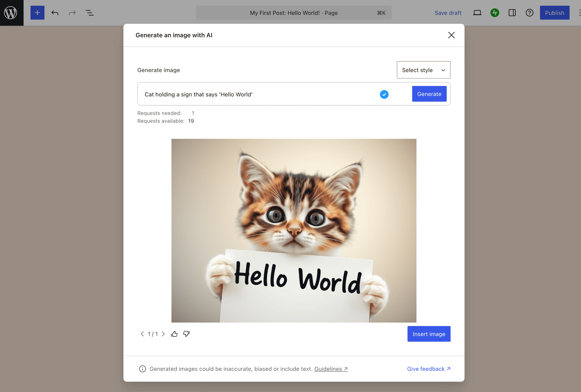
Task: Click the 'Requests needed: 1' text
Action: pos(166,113)
